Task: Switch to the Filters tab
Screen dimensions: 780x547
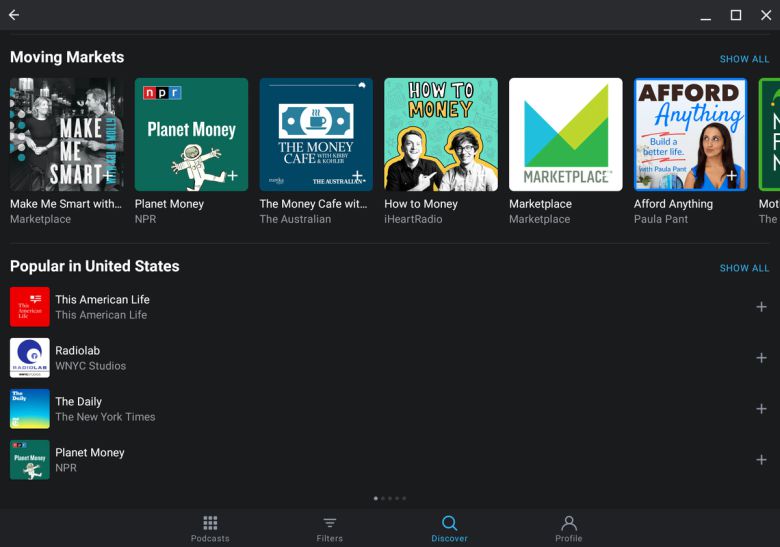Action: 329,528
